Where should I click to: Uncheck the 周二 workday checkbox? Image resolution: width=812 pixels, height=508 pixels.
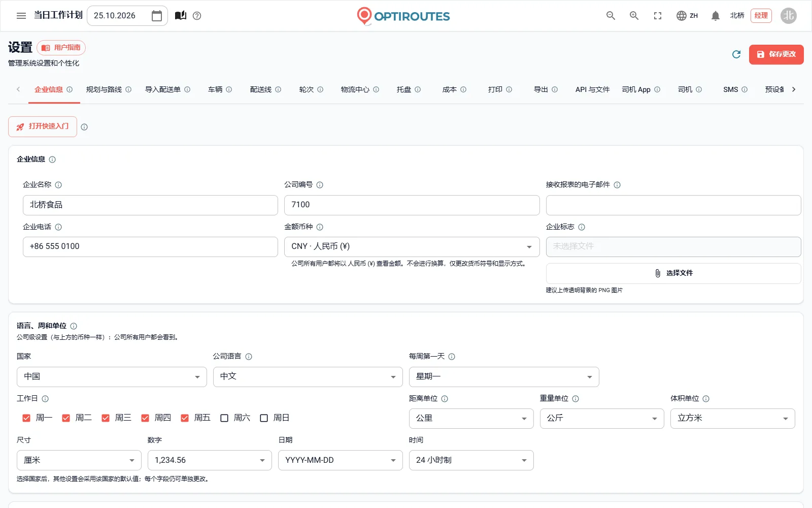[x=66, y=418]
